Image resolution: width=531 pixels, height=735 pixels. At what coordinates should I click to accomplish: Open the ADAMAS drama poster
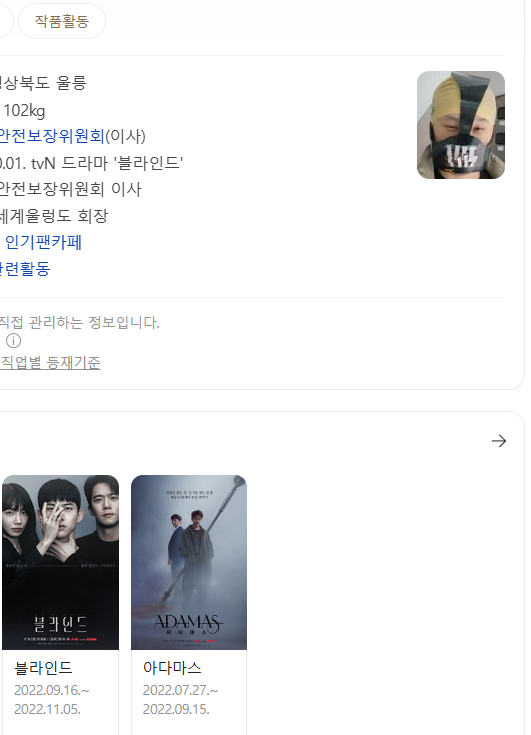[189, 562]
